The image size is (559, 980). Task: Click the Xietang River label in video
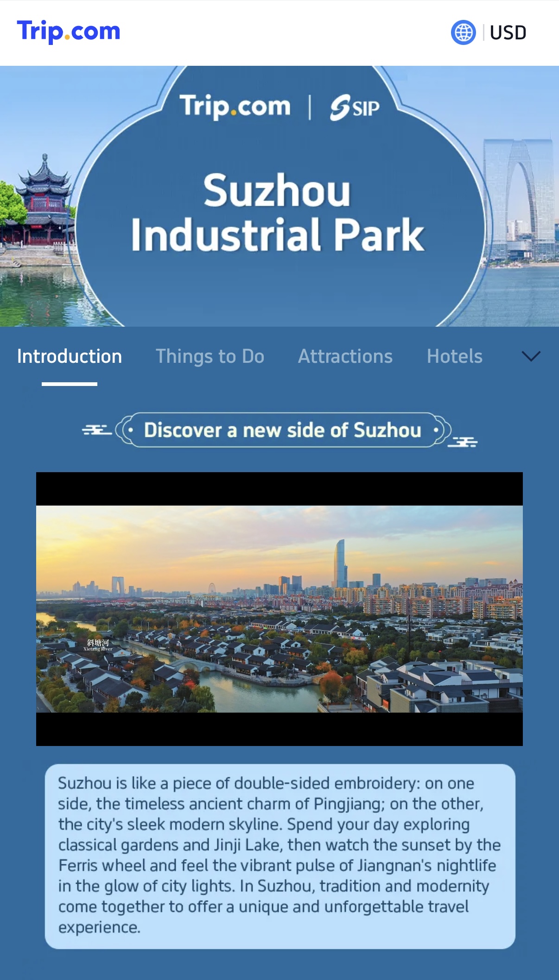point(98,645)
